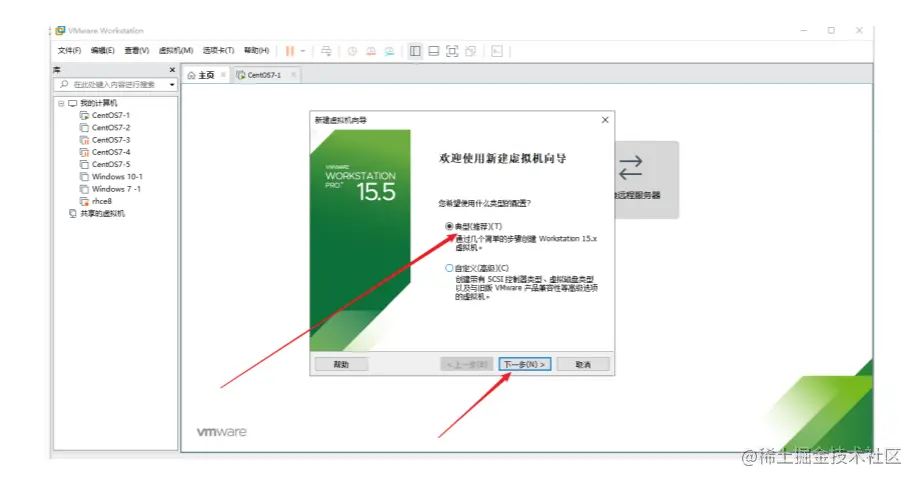Click the Windows 10-1 VM icon
Image resolution: width=918 pixels, height=483 pixels.
[x=84, y=177]
